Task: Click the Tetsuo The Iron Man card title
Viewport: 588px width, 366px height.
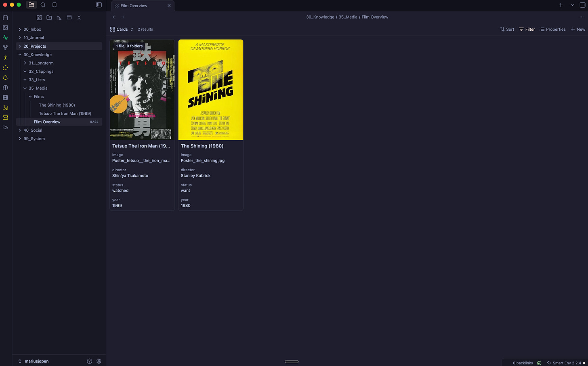Action: point(141,146)
